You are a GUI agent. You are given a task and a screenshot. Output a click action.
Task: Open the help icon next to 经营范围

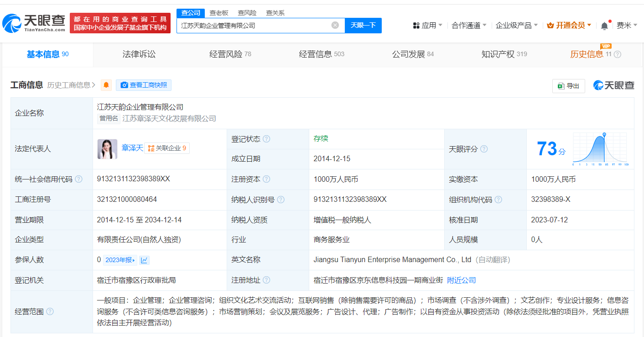tap(50, 311)
